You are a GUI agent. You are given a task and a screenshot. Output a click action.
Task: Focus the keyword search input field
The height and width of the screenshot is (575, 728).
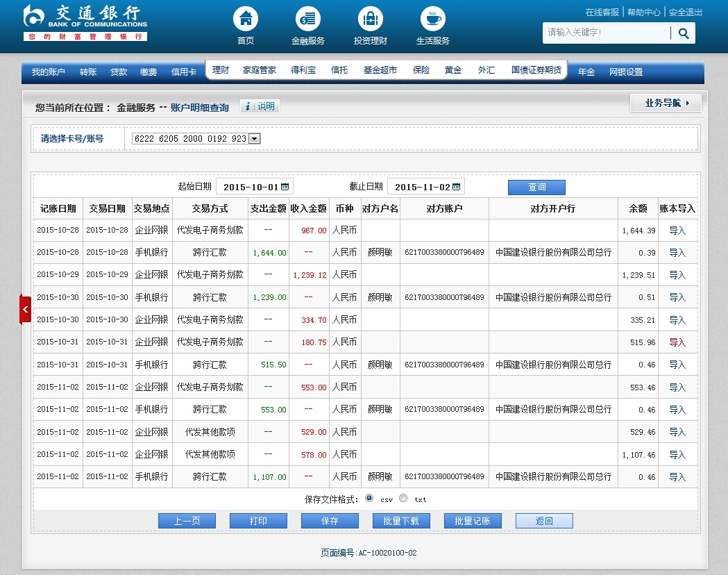coord(607,33)
